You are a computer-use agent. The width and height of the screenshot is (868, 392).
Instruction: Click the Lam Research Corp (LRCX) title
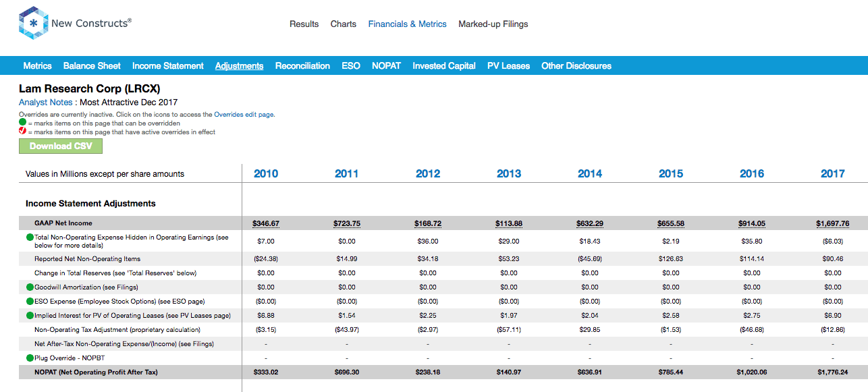(x=89, y=88)
